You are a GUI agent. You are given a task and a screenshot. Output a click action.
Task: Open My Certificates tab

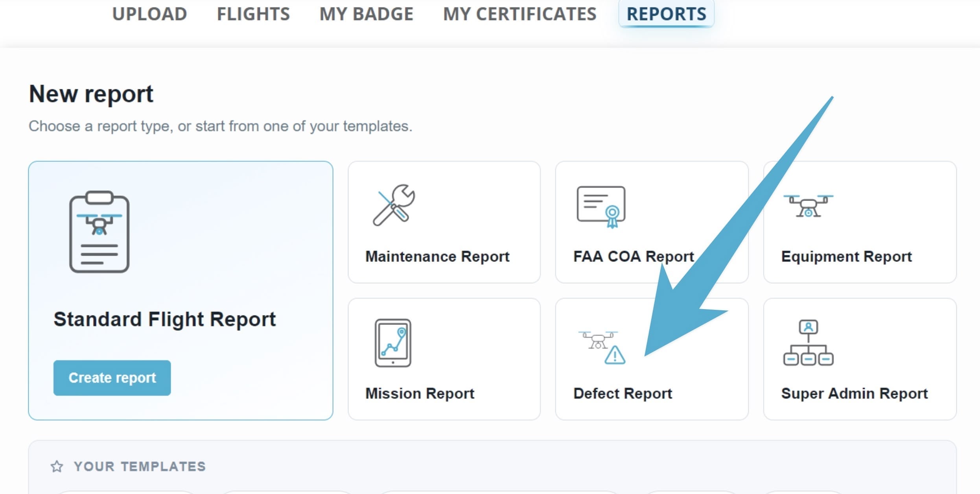(519, 14)
